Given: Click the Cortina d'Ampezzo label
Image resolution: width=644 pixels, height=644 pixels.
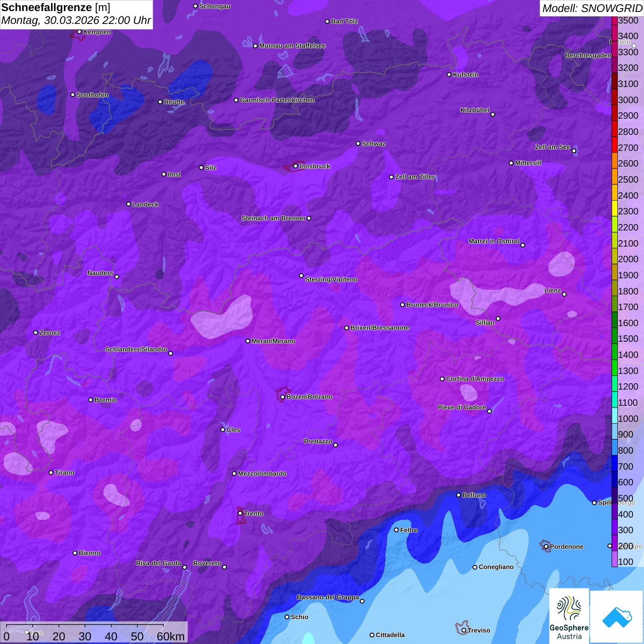Looking at the screenshot, I should click(475, 379).
